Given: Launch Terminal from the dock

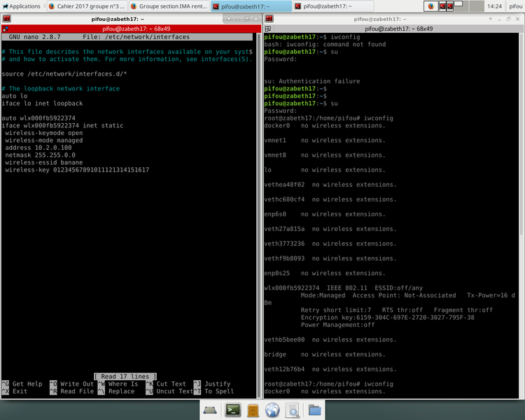Looking at the screenshot, I should pos(232,410).
